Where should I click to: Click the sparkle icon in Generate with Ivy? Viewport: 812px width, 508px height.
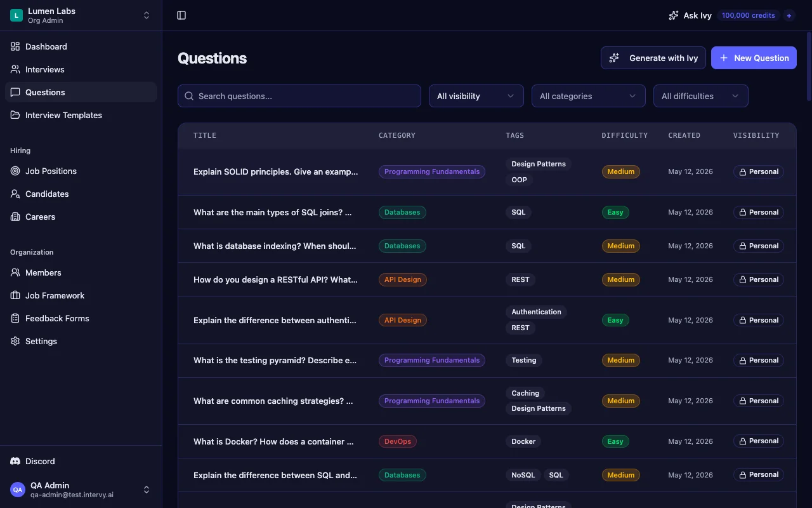614,58
